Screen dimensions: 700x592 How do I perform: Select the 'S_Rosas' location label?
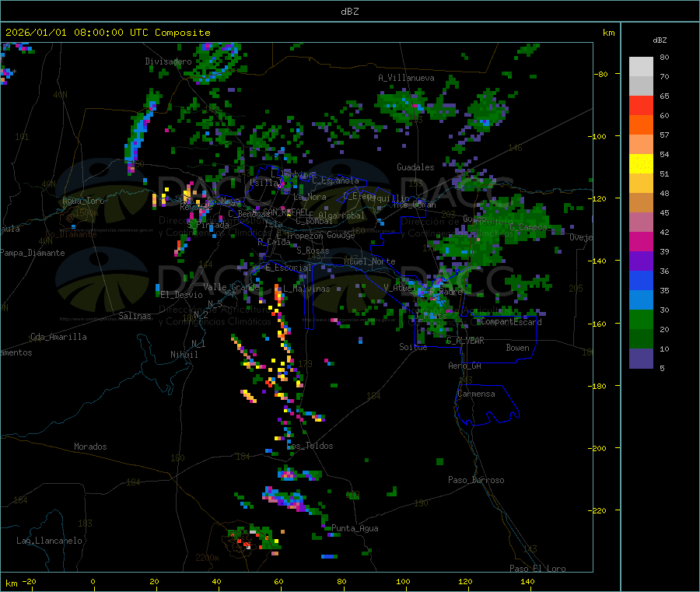(x=313, y=250)
